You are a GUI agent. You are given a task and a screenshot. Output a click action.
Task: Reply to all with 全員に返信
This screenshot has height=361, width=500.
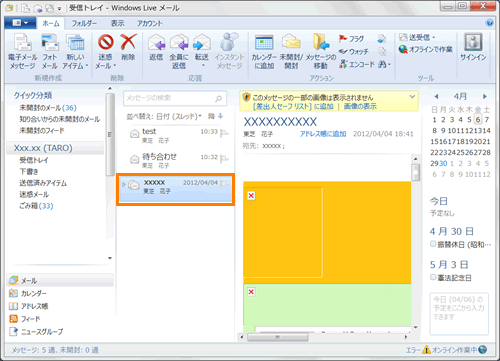tap(179, 52)
